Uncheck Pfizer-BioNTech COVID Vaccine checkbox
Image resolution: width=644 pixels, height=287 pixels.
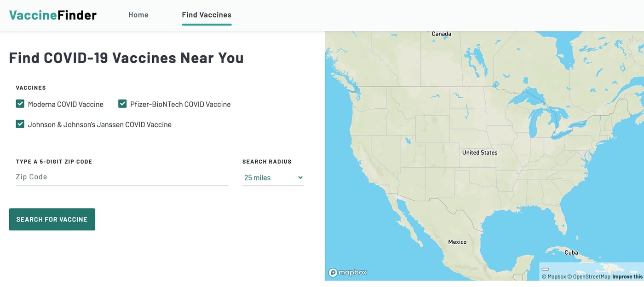pos(122,104)
